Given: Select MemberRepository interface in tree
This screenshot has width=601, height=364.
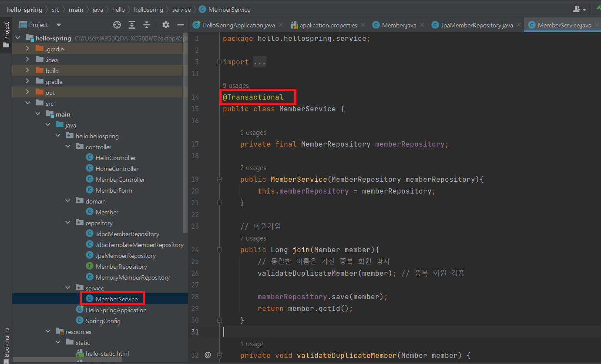Looking at the screenshot, I should (121, 267).
